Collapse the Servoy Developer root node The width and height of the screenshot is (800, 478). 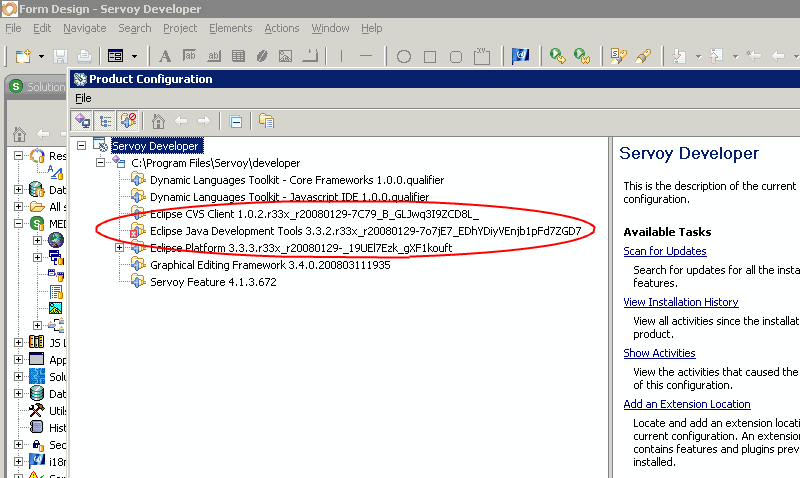(82, 146)
